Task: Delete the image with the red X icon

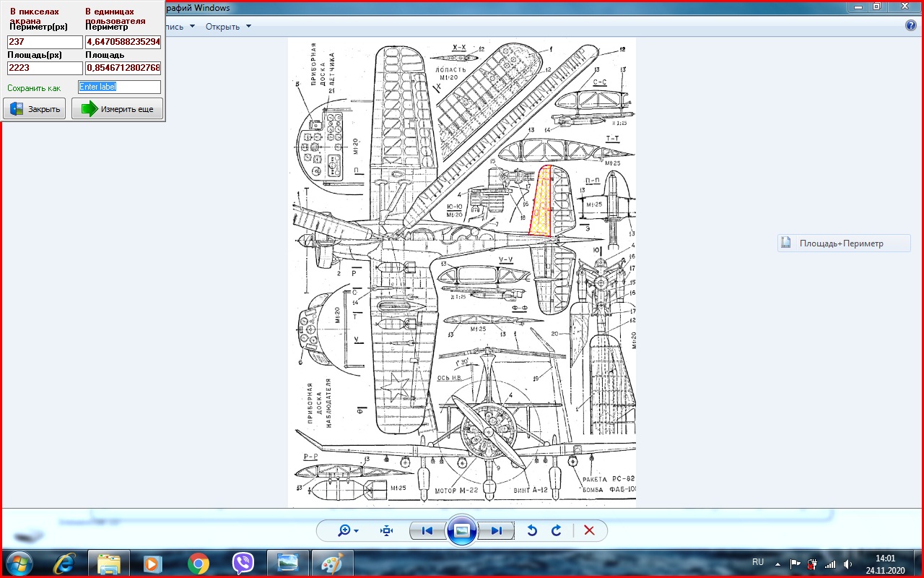Action: pos(589,530)
